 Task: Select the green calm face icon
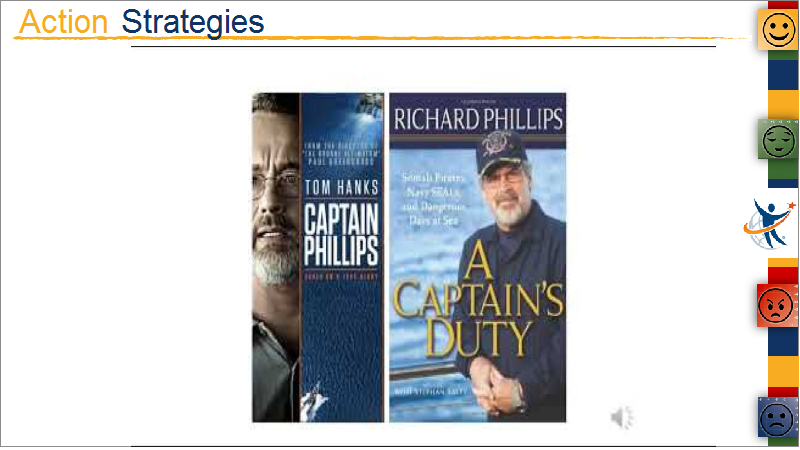(779, 139)
